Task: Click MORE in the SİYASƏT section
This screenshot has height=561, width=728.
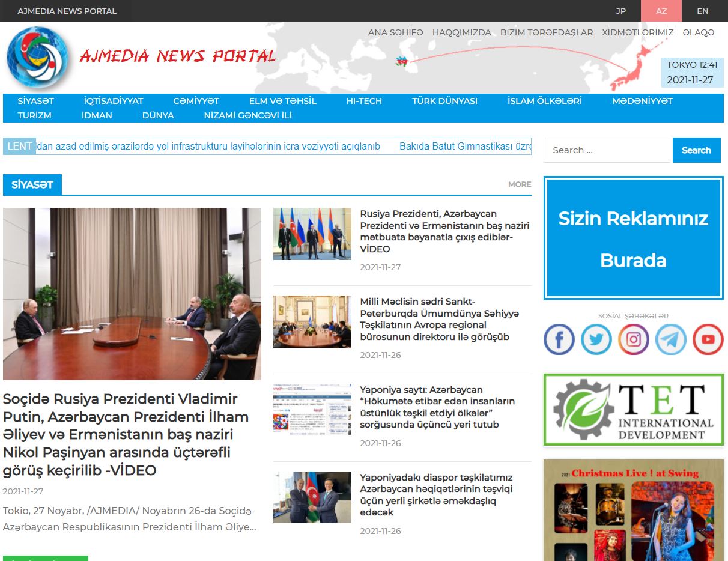Action: tap(520, 184)
